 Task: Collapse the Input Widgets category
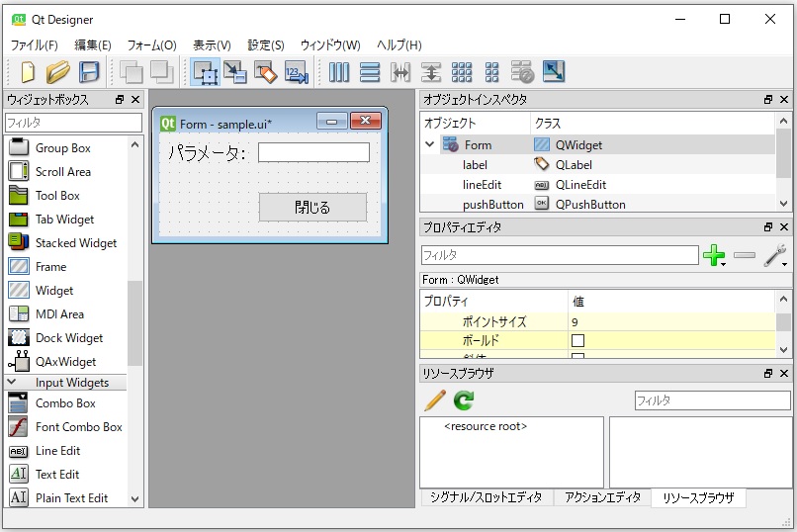[x=12, y=382]
